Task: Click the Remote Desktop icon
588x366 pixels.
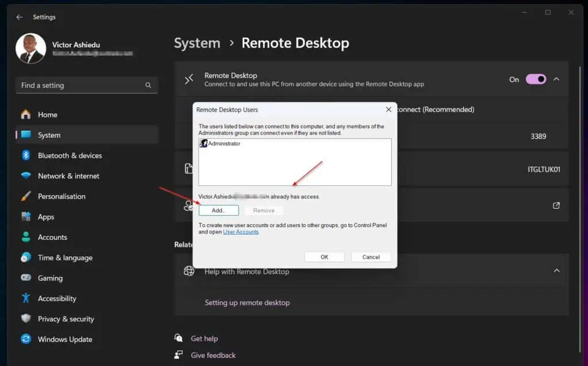Action: click(188, 79)
